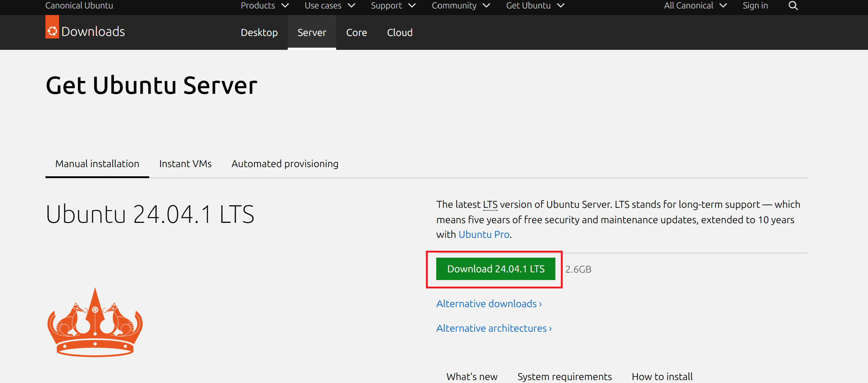Click the Download 24.04.1 LTS button
Screen dimensions: 868x383
click(496, 269)
